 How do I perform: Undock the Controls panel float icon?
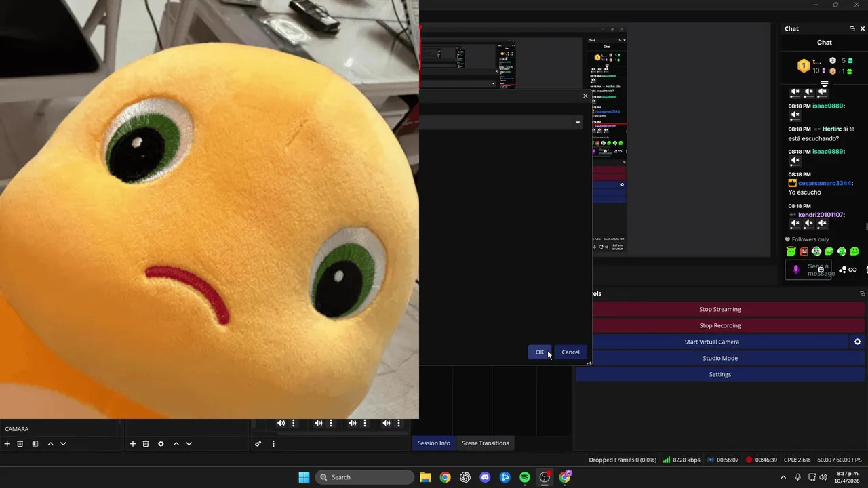[x=863, y=293]
